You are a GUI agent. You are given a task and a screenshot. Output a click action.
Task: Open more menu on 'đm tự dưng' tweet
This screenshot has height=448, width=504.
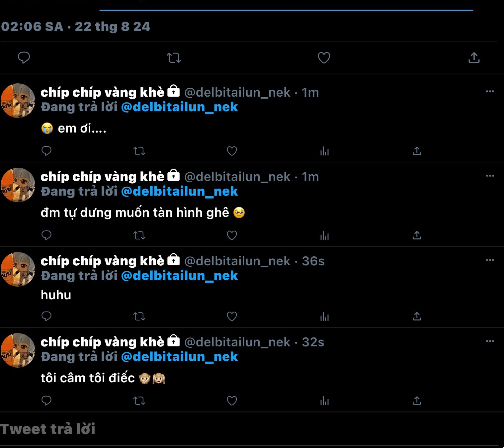pyautogui.click(x=490, y=176)
